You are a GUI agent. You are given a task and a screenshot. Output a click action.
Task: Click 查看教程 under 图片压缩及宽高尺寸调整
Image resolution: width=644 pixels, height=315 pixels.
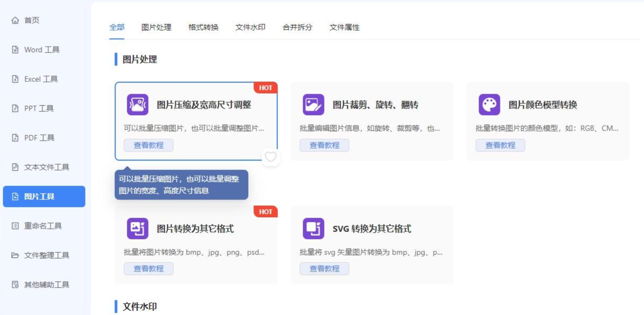[x=148, y=145]
